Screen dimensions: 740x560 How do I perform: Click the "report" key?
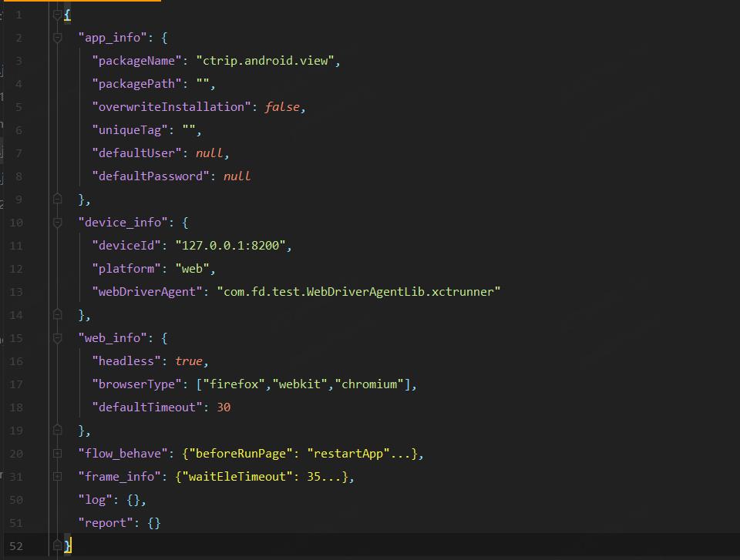tap(106, 523)
